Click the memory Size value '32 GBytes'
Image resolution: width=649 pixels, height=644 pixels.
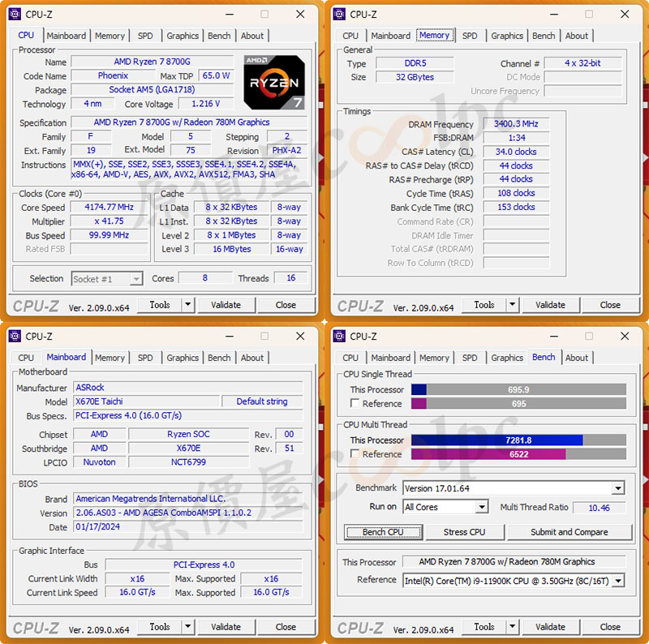coord(415,77)
